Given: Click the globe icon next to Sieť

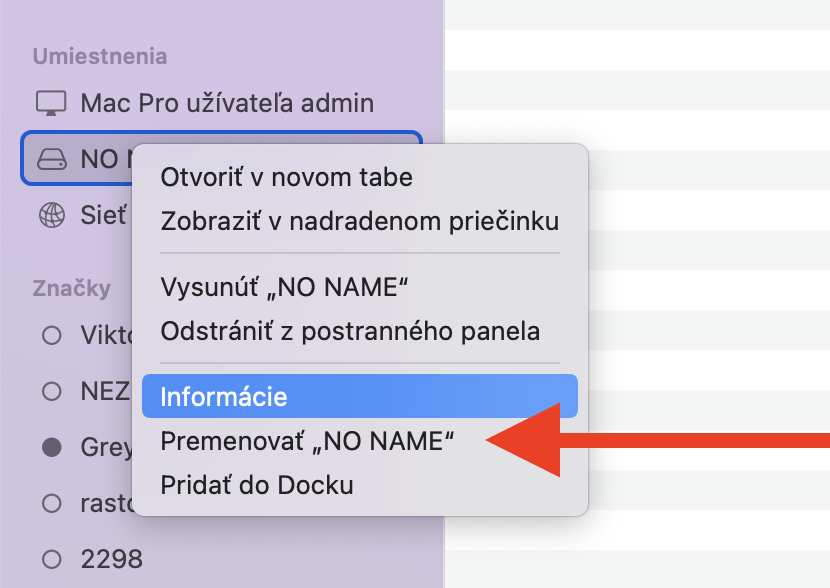Looking at the screenshot, I should click(50, 214).
